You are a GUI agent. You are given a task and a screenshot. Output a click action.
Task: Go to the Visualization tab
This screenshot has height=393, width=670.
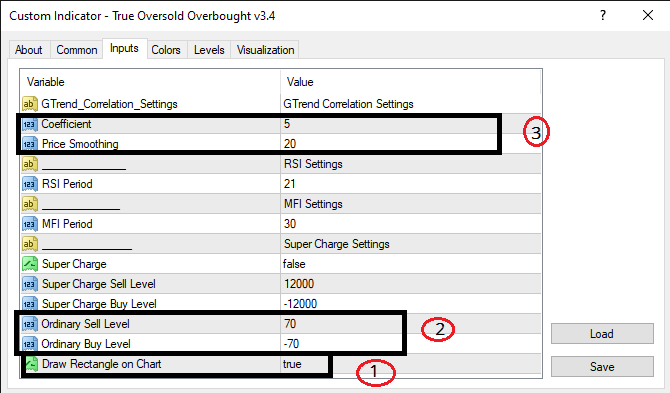tap(265, 50)
